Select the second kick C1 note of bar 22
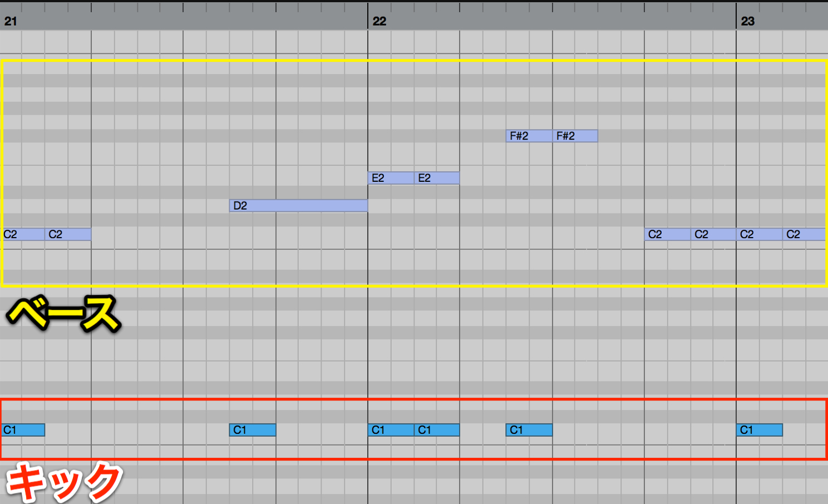This screenshot has width=828, height=504. [437, 430]
